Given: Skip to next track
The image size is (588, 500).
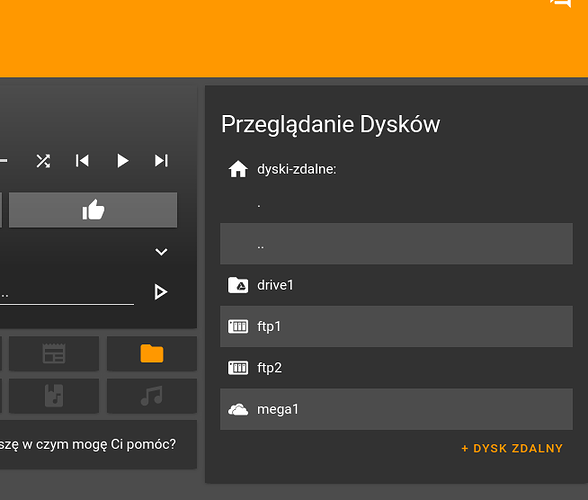Looking at the screenshot, I should 161,161.
